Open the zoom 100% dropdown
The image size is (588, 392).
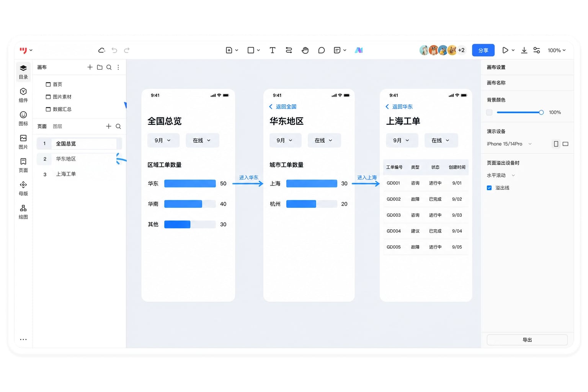[x=556, y=50]
